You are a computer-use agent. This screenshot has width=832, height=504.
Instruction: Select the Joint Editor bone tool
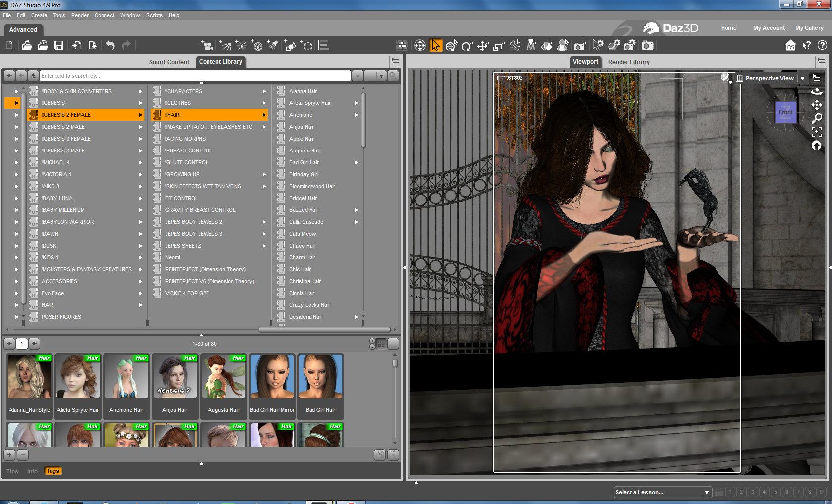point(515,46)
